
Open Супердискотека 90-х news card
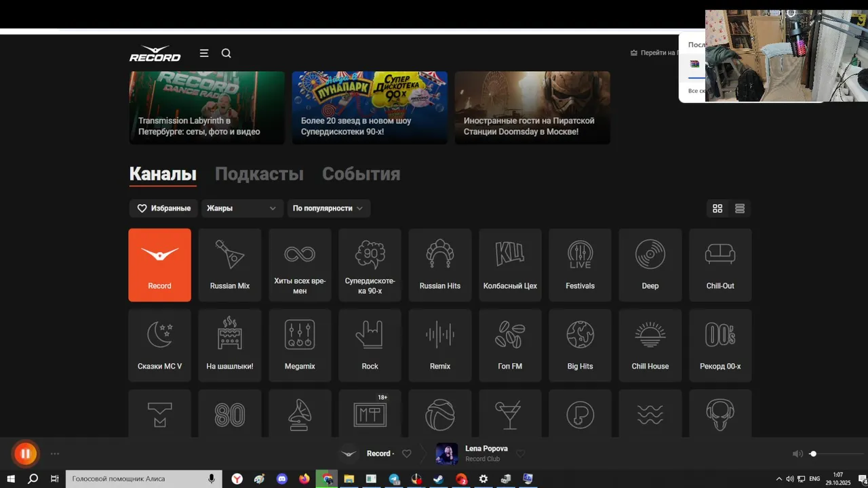tap(370, 108)
